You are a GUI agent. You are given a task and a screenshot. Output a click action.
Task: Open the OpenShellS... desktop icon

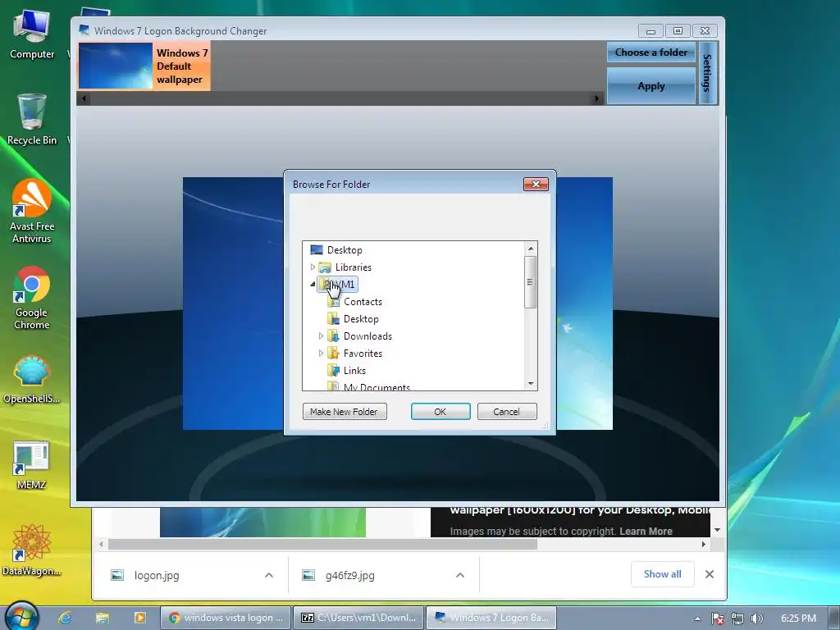pyautogui.click(x=32, y=379)
